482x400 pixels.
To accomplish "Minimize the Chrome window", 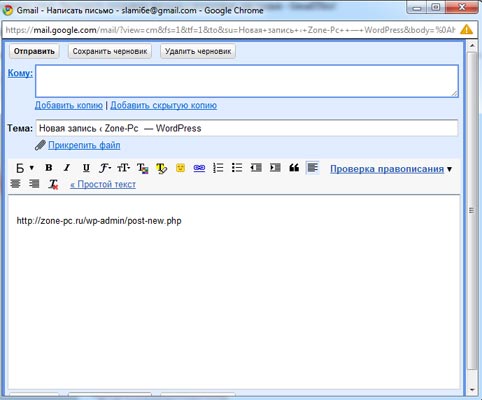I will 417,7.
